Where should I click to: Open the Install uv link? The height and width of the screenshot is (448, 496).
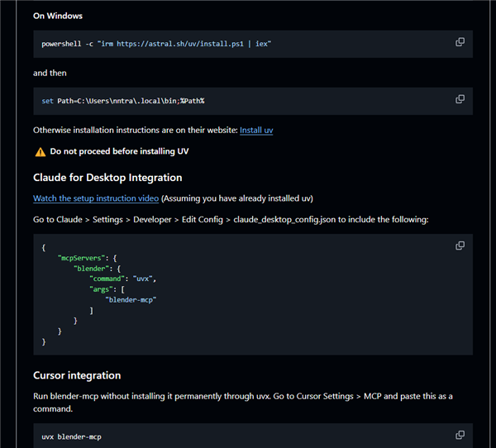coord(256,131)
